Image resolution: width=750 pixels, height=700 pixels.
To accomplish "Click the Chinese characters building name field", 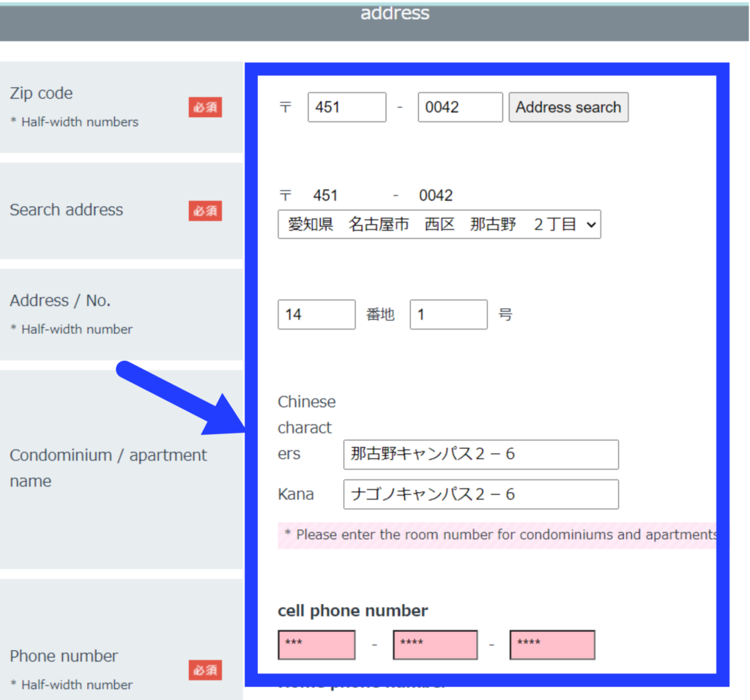I will click(x=480, y=454).
